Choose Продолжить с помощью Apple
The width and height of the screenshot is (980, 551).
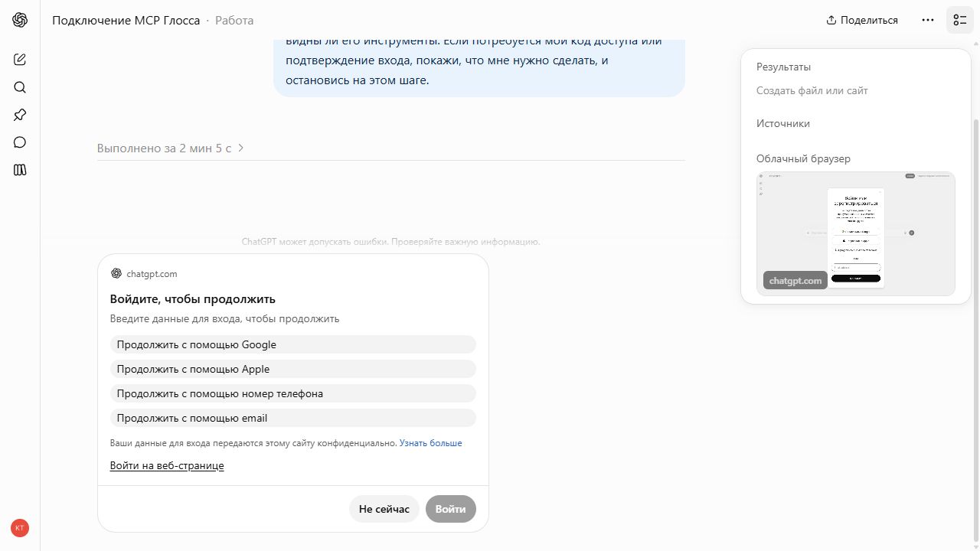coord(293,369)
